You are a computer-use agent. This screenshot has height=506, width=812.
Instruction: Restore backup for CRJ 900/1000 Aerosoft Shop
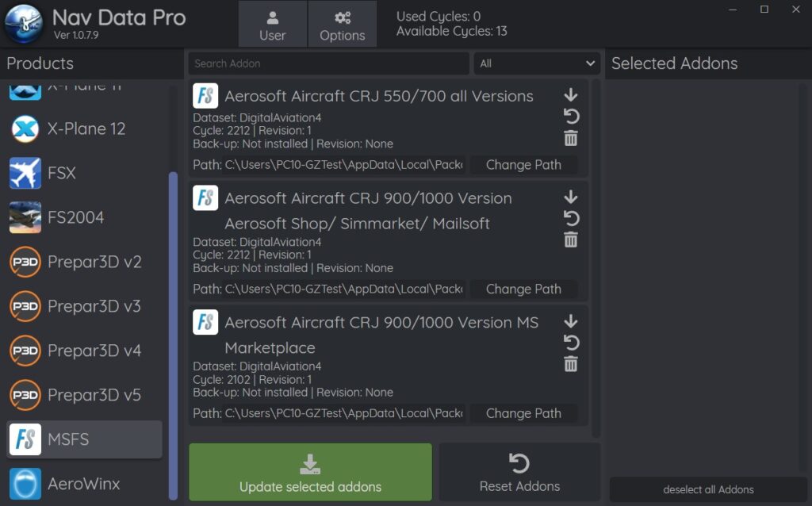coord(571,218)
